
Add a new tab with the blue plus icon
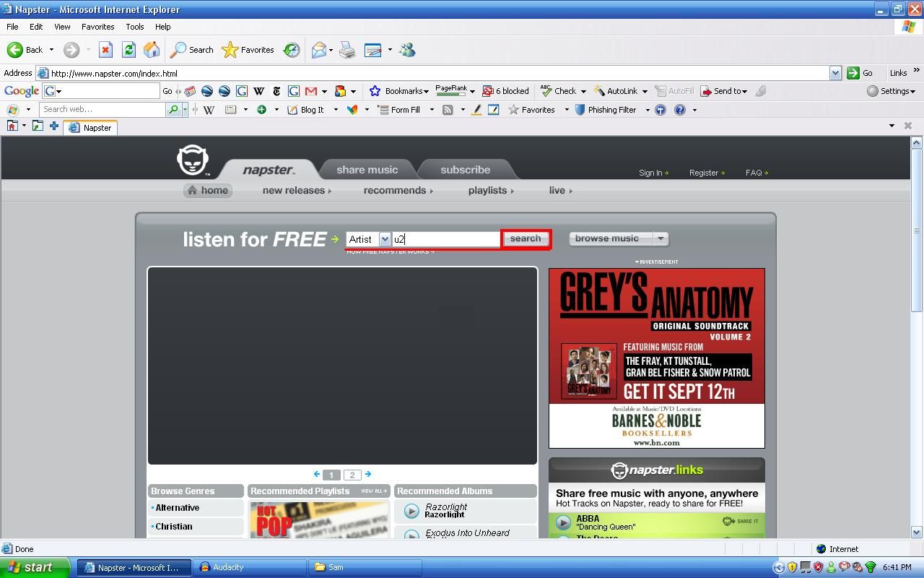pyautogui.click(x=53, y=126)
